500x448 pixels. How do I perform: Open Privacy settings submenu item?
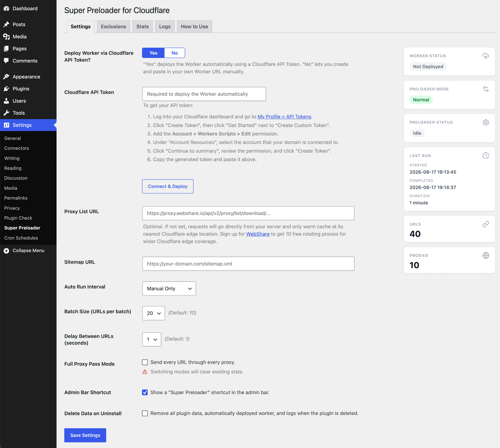point(12,208)
